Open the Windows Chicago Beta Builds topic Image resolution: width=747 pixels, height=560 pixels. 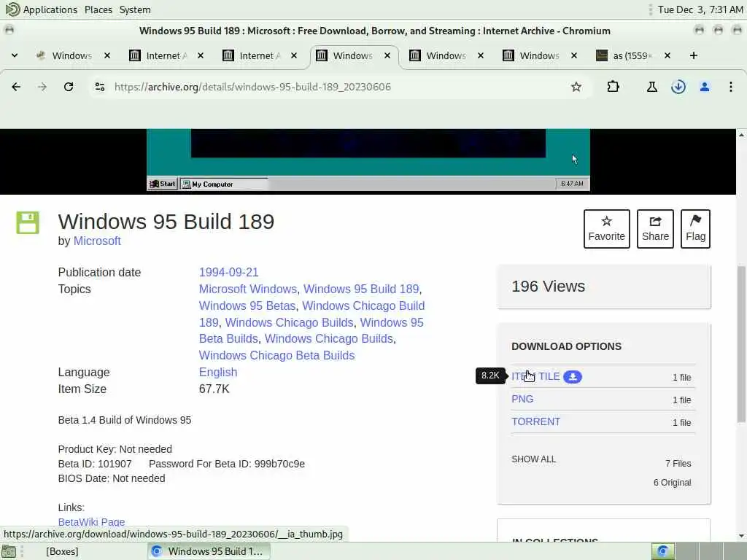click(276, 355)
